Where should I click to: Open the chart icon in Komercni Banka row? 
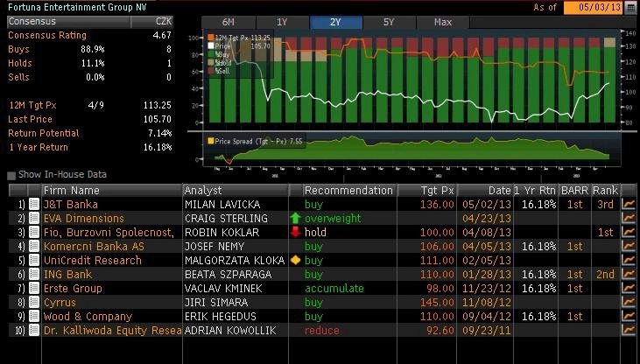[x=628, y=246]
